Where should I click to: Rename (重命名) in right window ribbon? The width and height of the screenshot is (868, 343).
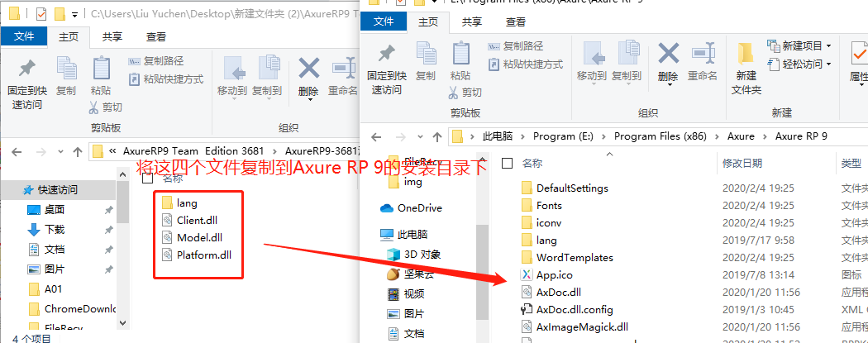pos(703,62)
